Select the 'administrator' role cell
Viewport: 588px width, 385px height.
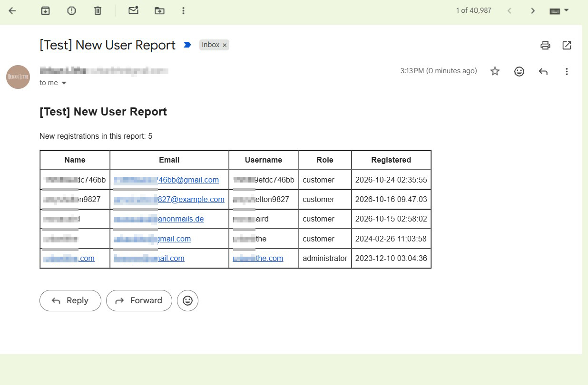(325, 258)
